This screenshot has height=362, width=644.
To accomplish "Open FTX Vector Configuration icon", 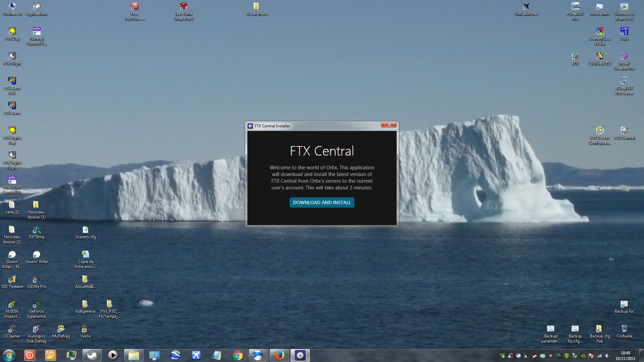I will [600, 135].
